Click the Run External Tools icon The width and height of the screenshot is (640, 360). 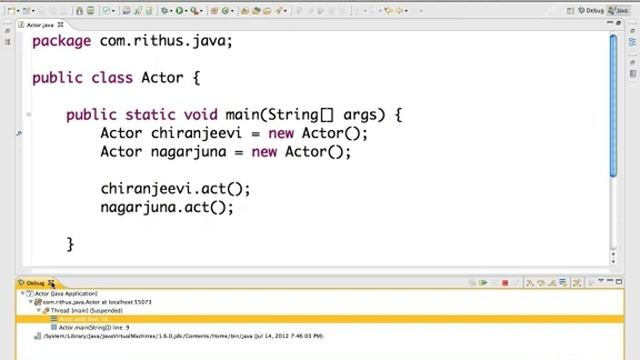tap(194, 11)
